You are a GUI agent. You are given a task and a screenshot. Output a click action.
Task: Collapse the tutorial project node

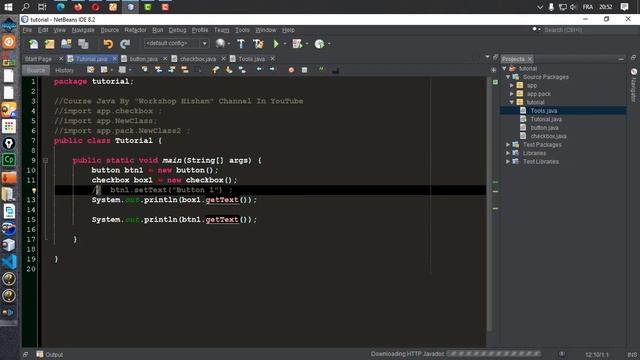(504, 69)
